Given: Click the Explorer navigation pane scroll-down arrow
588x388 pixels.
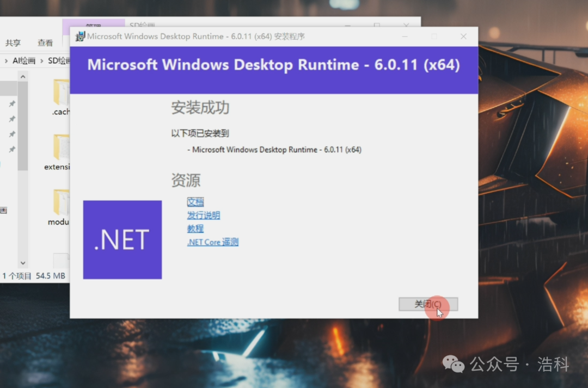Looking at the screenshot, I should click(x=23, y=263).
